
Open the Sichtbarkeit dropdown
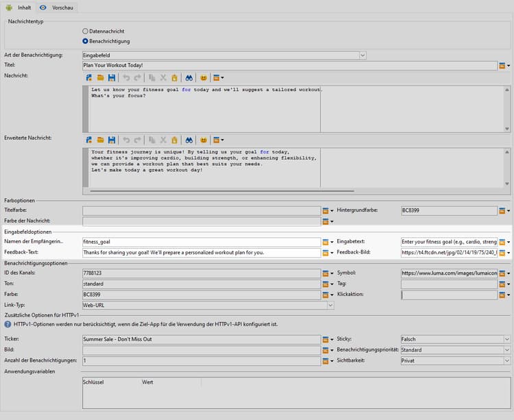[x=507, y=360]
